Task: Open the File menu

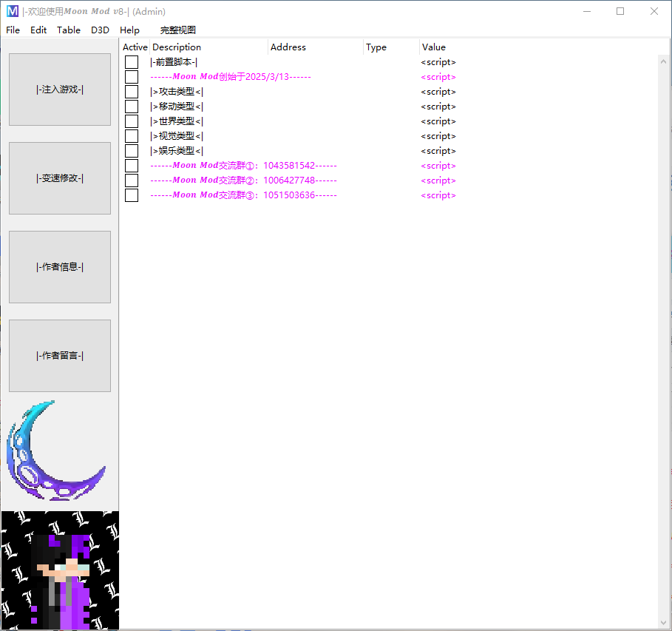Action: [x=12, y=30]
